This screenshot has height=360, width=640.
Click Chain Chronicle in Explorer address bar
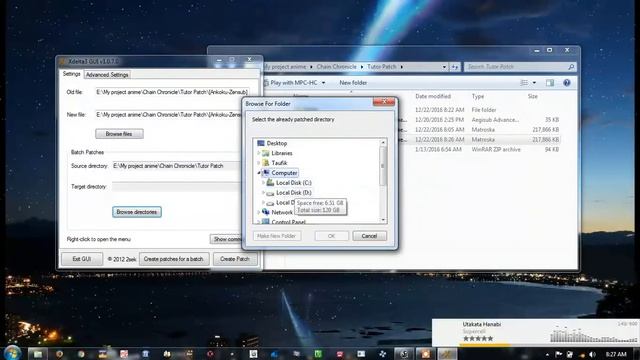coord(337,67)
